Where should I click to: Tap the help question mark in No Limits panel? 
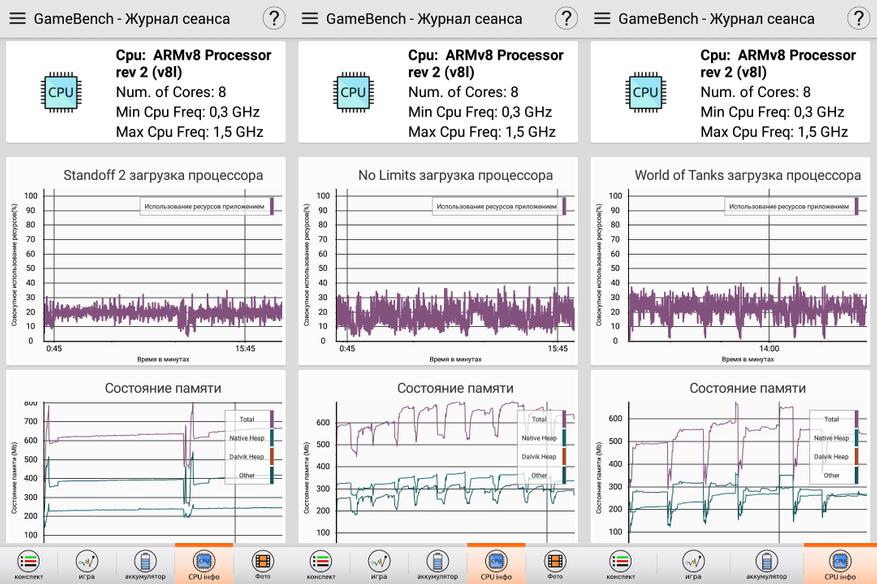tap(566, 18)
